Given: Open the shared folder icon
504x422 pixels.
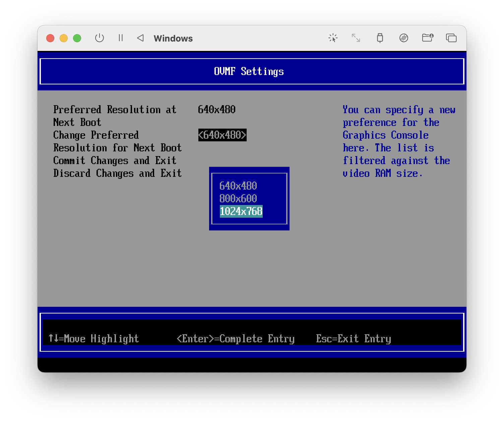Looking at the screenshot, I should pyautogui.click(x=428, y=38).
